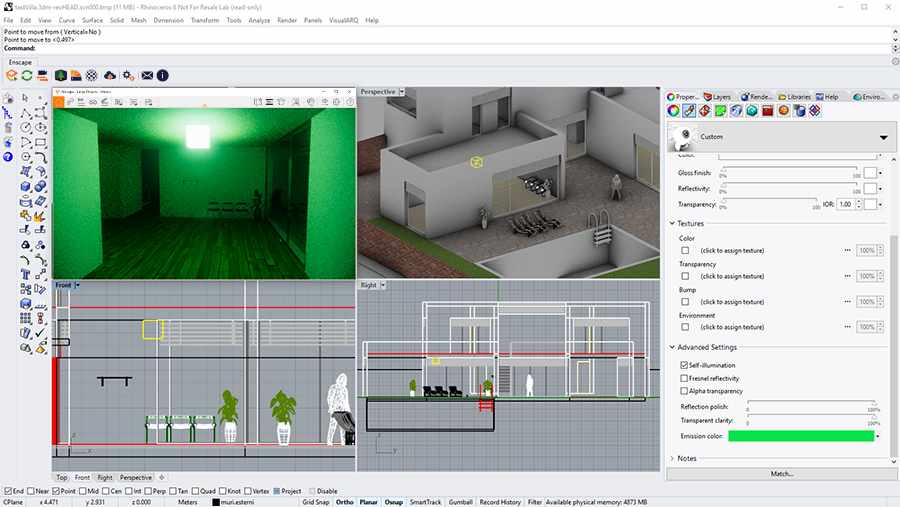Start Enscape with the first toolbar icon

click(11, 75)
